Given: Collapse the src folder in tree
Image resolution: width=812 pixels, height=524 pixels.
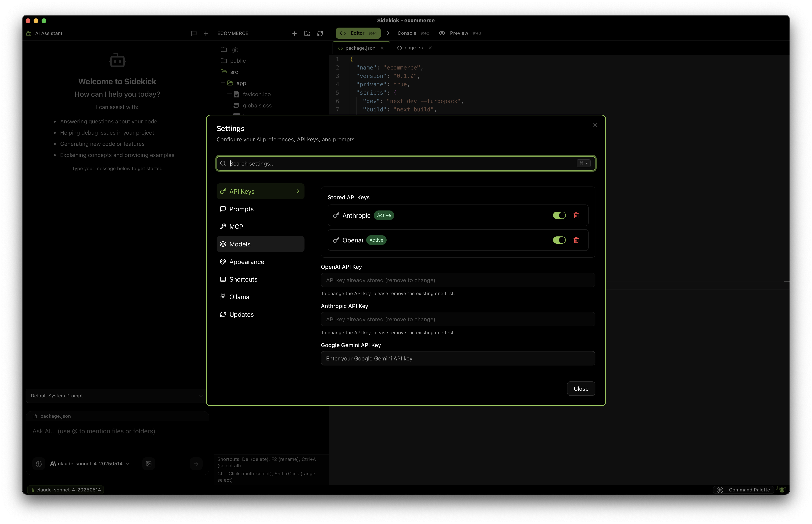Looking at the screenshot, I should 234,72.
